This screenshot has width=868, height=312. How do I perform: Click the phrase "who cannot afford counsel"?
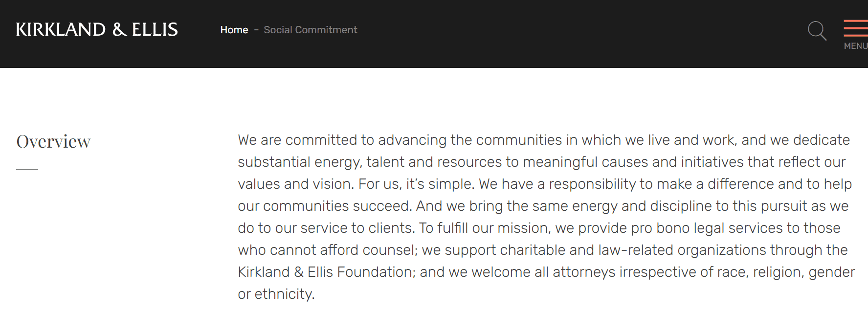coord(327,250)
